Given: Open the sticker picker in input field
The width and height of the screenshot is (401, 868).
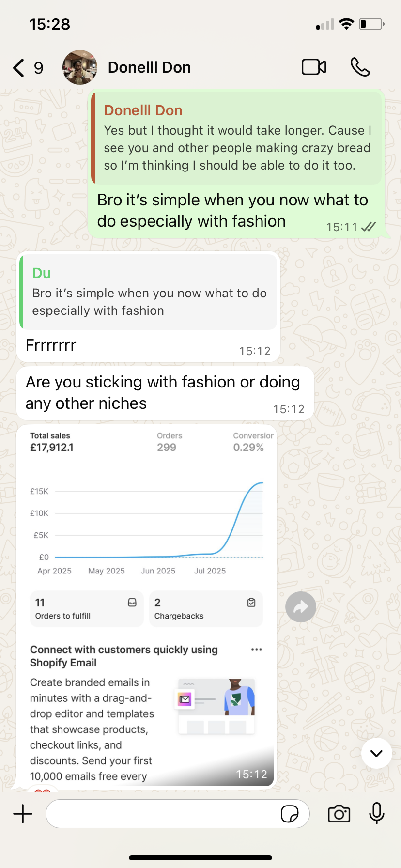Looking at the screenshot, I should click(290, 814).
